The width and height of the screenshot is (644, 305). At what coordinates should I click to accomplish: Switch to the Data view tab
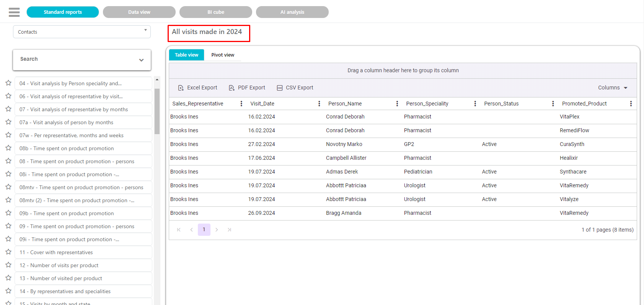pos(139,12)
